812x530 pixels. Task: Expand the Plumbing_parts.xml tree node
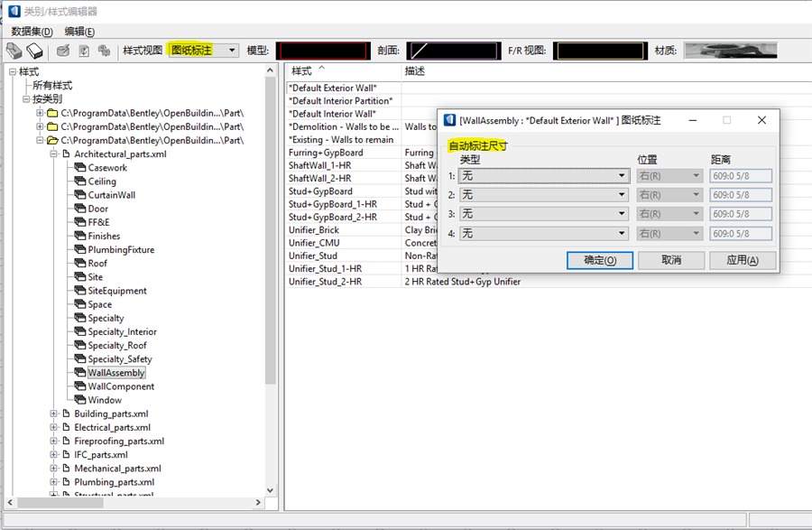coord(53,482)
